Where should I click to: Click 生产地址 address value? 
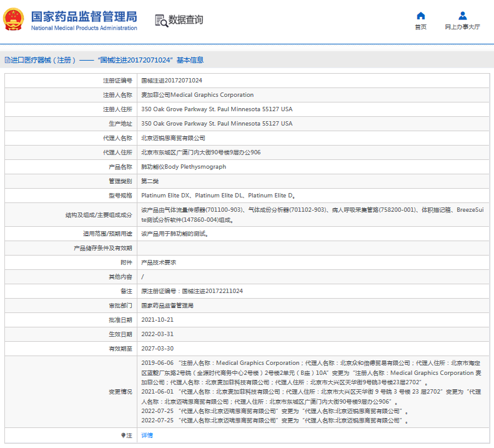217,124
